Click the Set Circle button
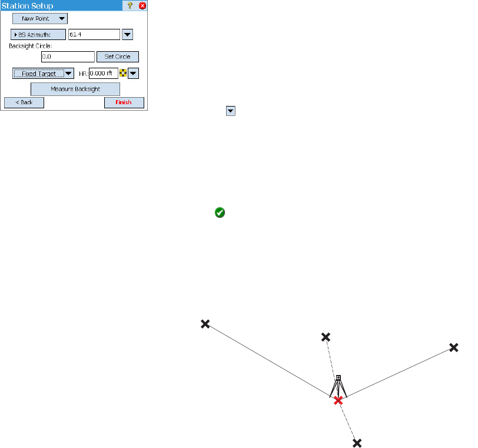The image size is (478, 448). click(118, 57)
